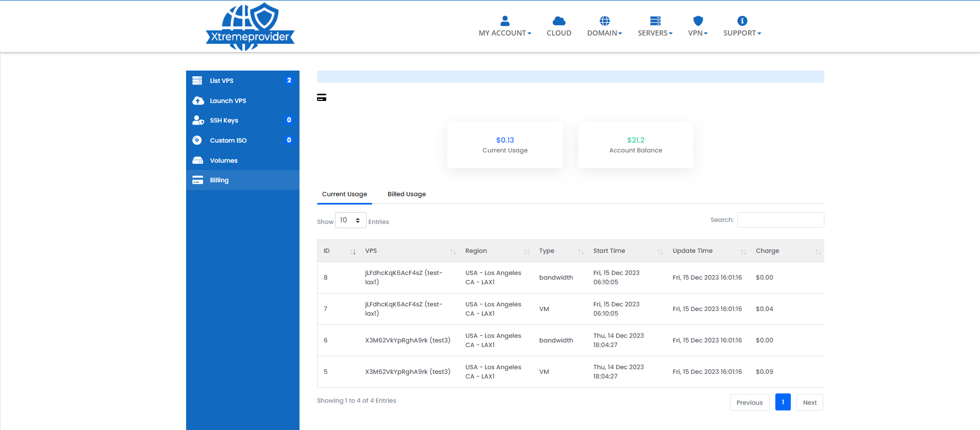This screenshot has height=430, width=980.
Task: Click the Domain globe icon
Action: [605, 21]
